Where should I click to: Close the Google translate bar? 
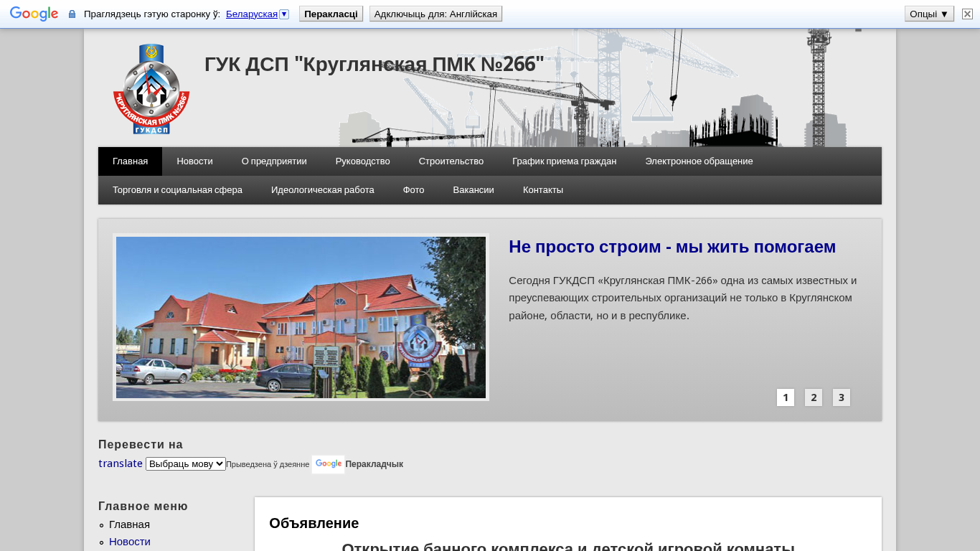pos(967,14)
